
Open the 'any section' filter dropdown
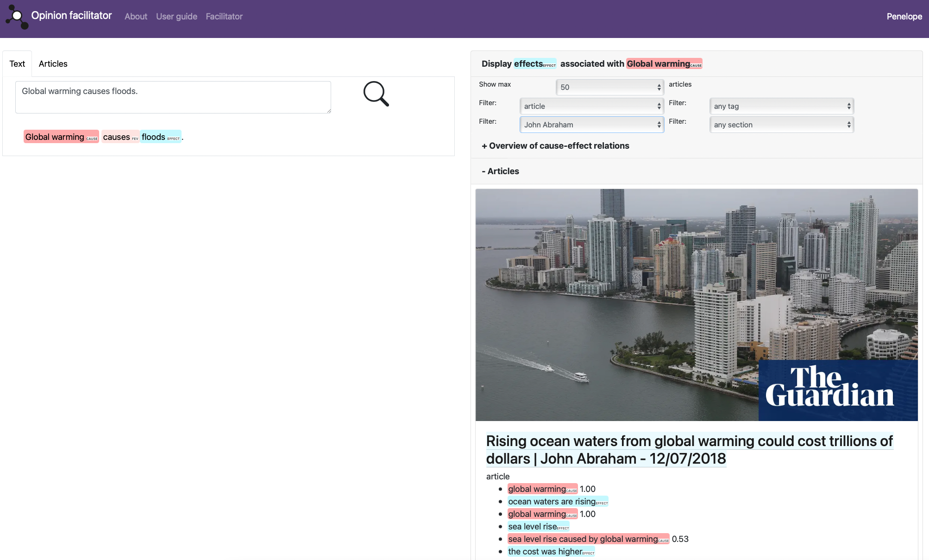click(x=782, y=125)
